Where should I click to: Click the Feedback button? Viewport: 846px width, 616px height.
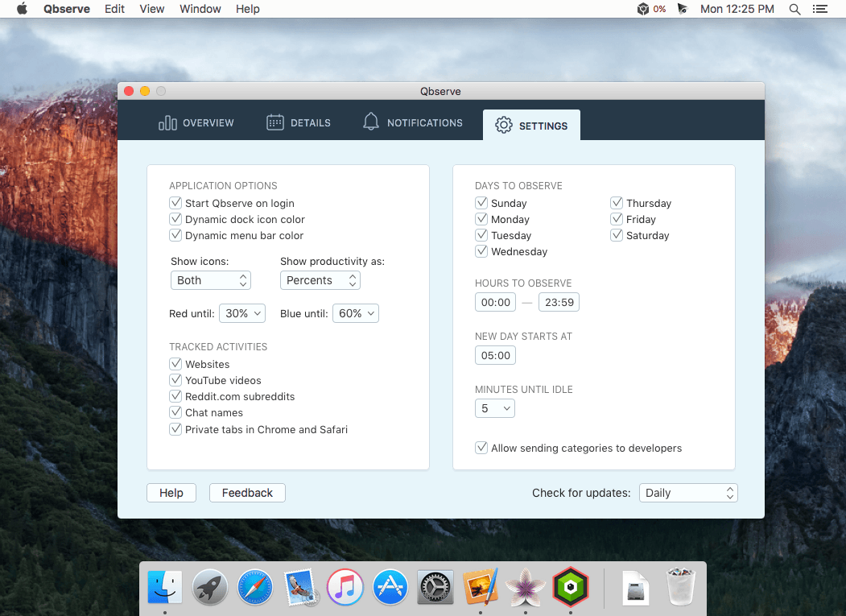click(x=247, y=493)
